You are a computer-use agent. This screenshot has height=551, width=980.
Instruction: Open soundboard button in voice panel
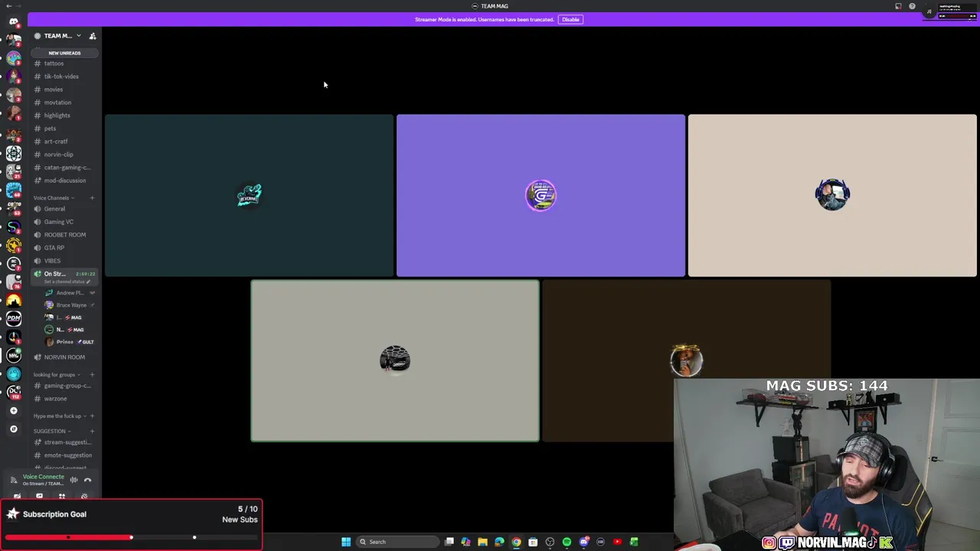pyautogui.click(x=84, y=496)
